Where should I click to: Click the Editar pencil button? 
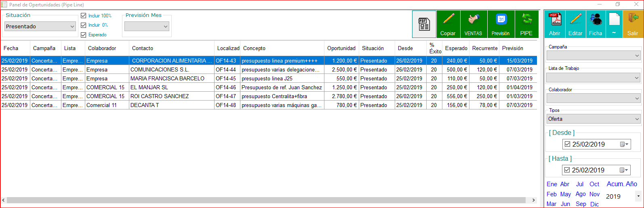point(575,24)
